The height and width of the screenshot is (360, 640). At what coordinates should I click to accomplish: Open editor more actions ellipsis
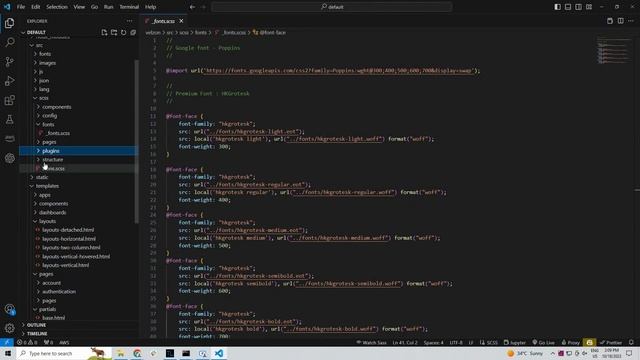[x=631, y=21]
